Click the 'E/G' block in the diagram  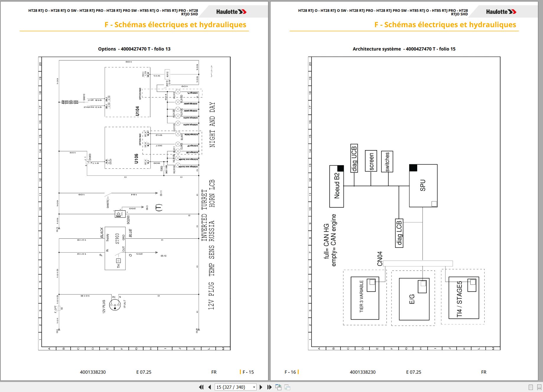(x=414, y=299)
